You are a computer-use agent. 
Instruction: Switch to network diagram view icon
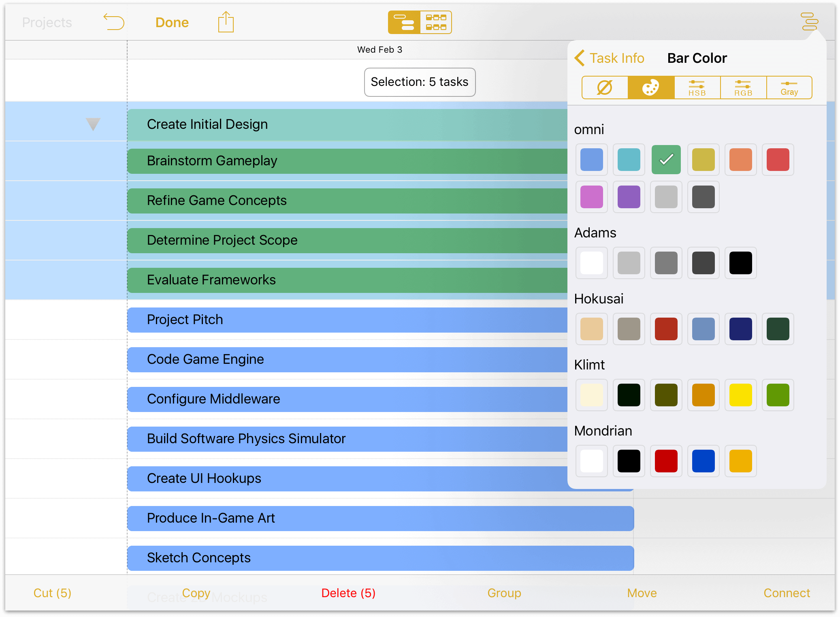pos(436,22)
